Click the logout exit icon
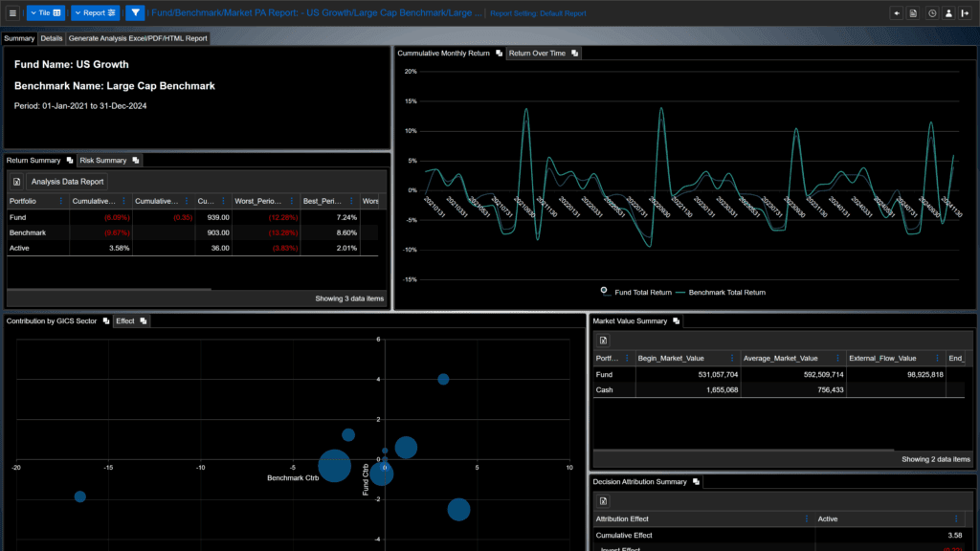Viewport: 980px width, 551px height. pyautogui.click(x=966, y=13)
